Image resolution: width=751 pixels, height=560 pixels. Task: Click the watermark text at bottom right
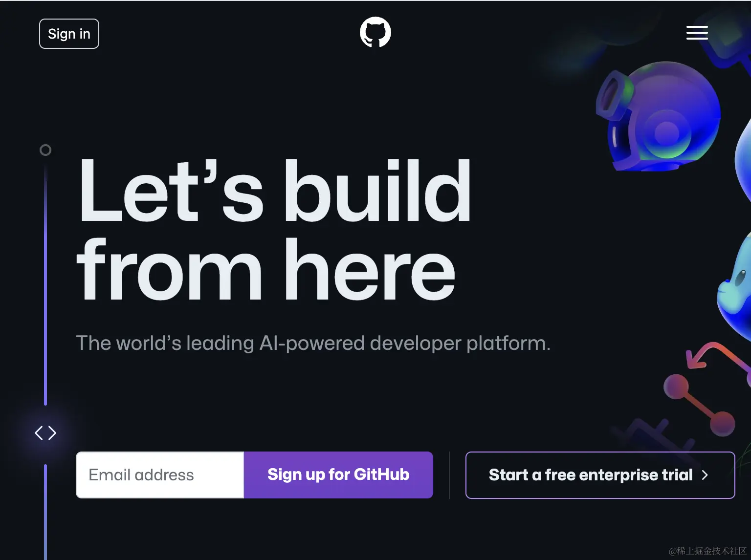point(707,551)
